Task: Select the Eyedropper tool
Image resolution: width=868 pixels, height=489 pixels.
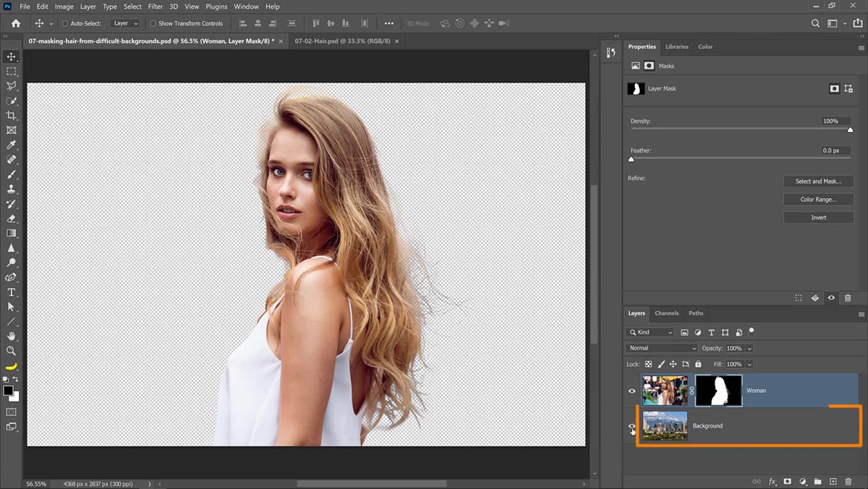Action: click(11, 145)
